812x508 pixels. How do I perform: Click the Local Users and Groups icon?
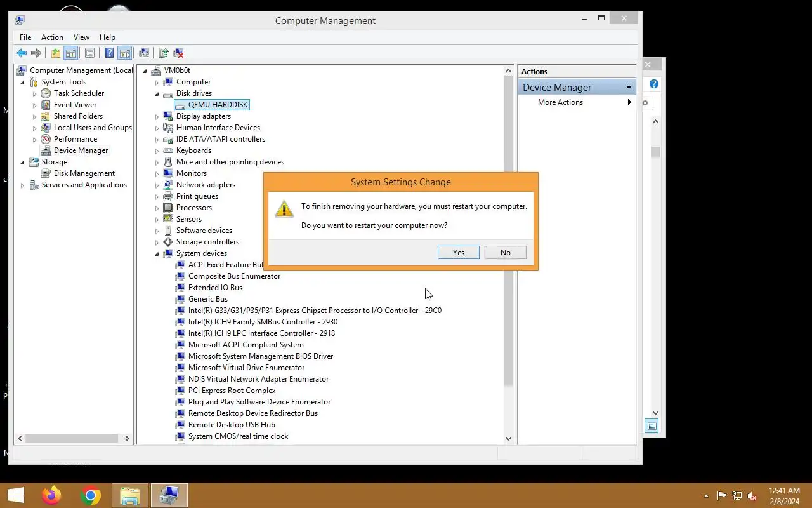(x=46, y=128)
